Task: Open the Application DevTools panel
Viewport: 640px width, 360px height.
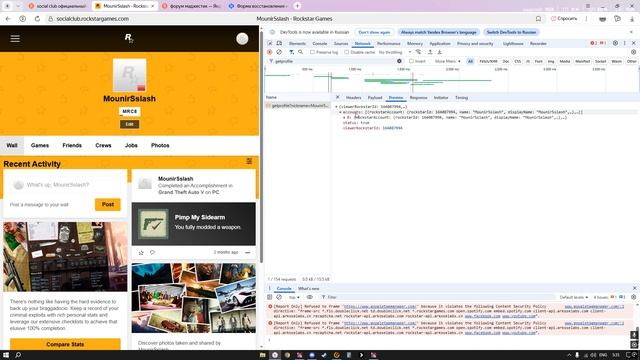Action: point(440,43)
